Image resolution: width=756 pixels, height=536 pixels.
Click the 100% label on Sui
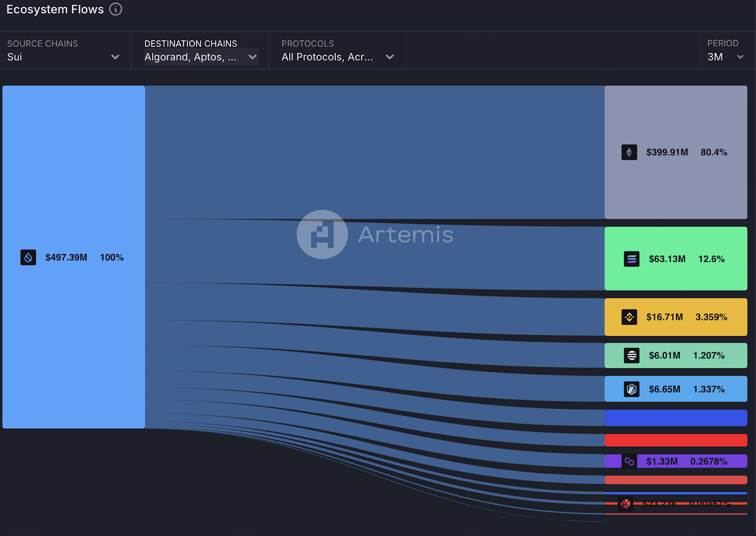pos(112,258)
